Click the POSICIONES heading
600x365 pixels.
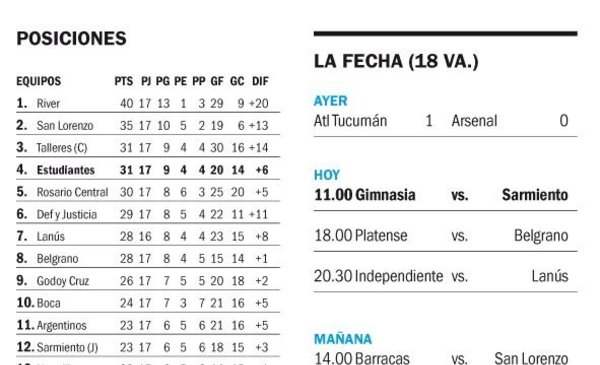click(71, 38)
